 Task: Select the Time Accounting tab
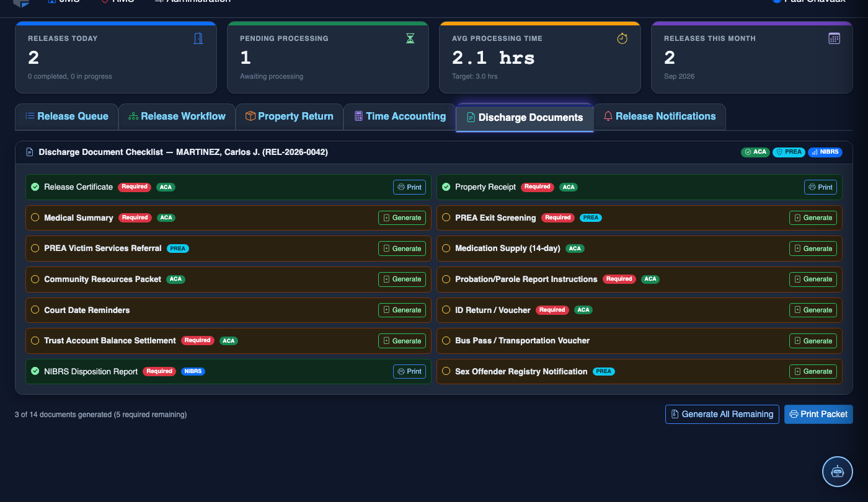pos(400,117)
